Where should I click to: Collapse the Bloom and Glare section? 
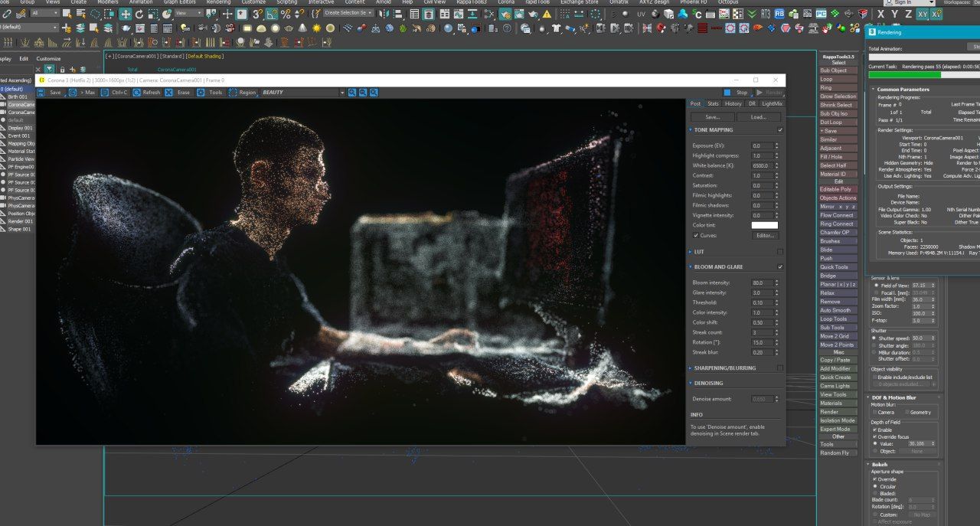point(690,266)
